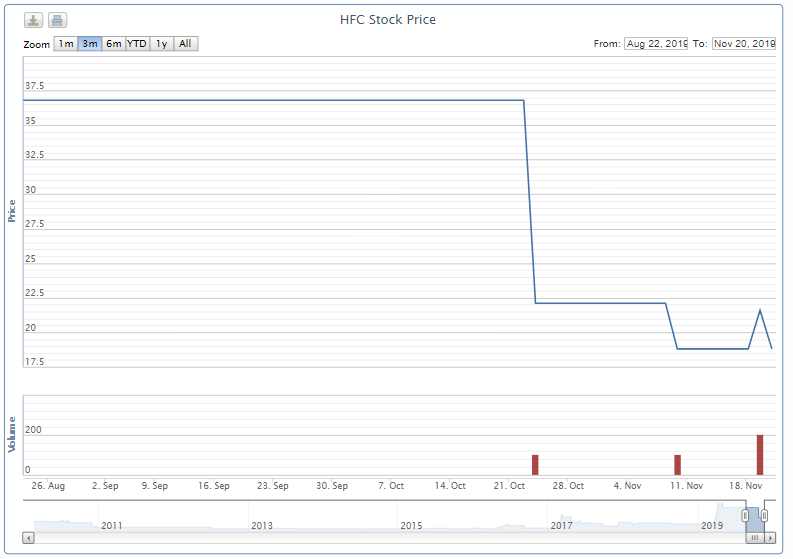Switch zoom to 6m
The width and height of the screenshot is (793, 559).
click(x=114, y=44)
